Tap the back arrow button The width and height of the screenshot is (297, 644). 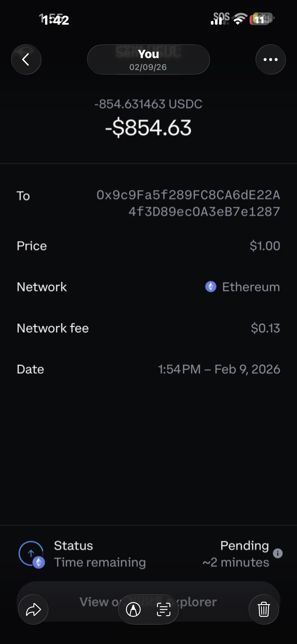[x=26, y=59]
